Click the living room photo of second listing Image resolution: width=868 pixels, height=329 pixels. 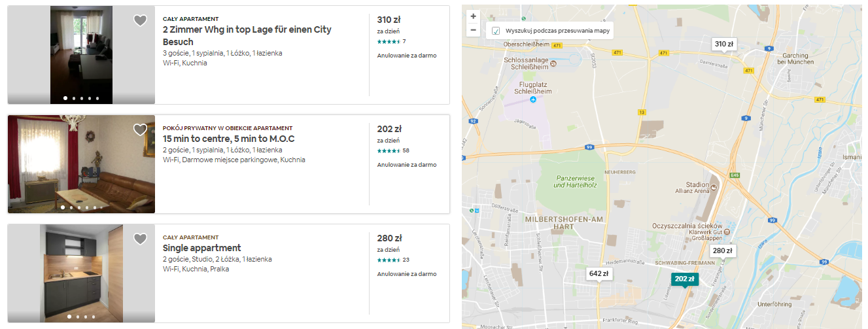tap(81, 164)
